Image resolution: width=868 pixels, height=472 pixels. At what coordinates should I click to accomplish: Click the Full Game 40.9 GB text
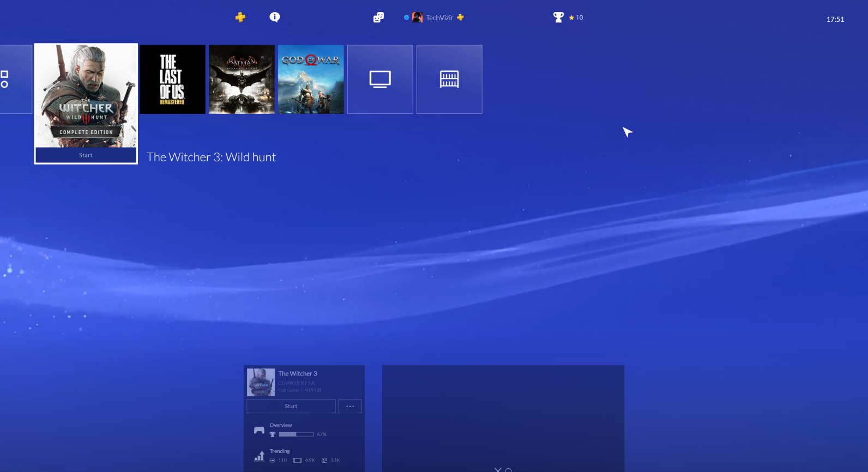300,390
